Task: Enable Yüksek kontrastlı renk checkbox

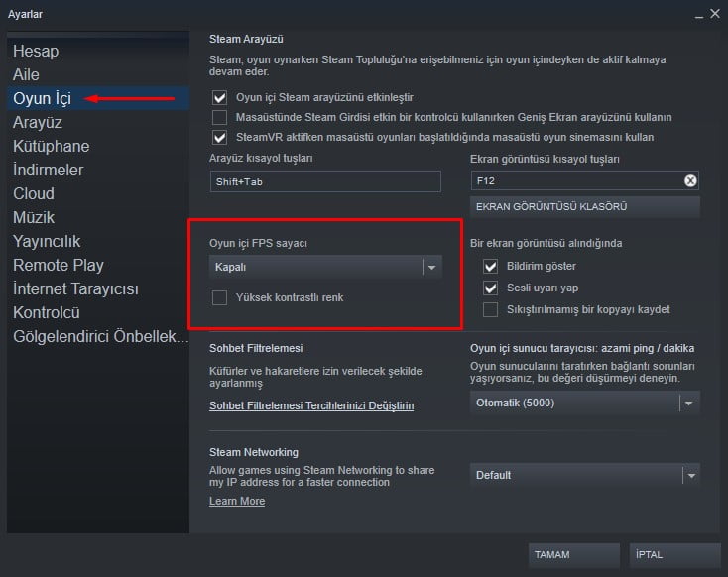Action: [x=219, y=297]
